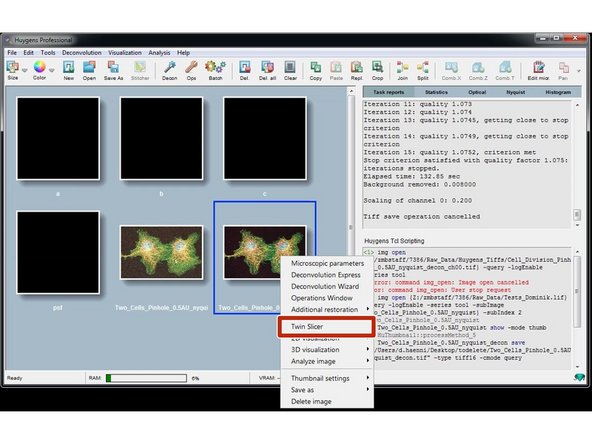
Task: Open the Batch gears tool
Action: 215,70
